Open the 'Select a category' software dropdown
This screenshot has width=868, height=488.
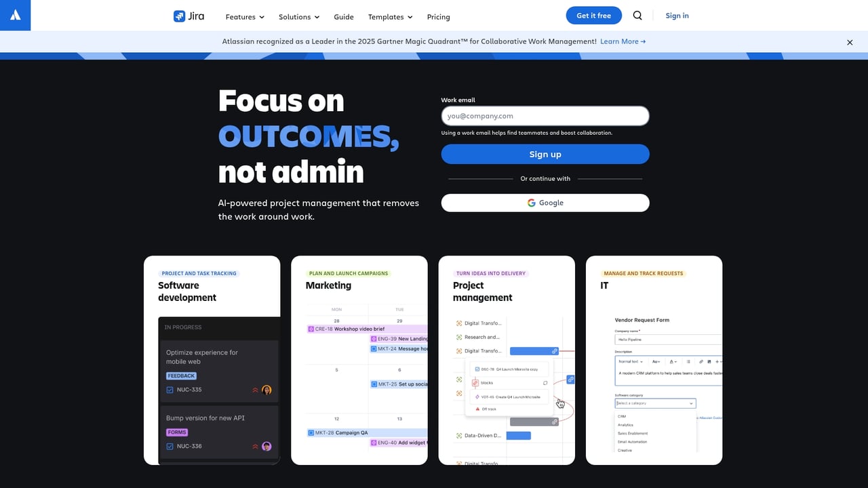tap(656, 403)
